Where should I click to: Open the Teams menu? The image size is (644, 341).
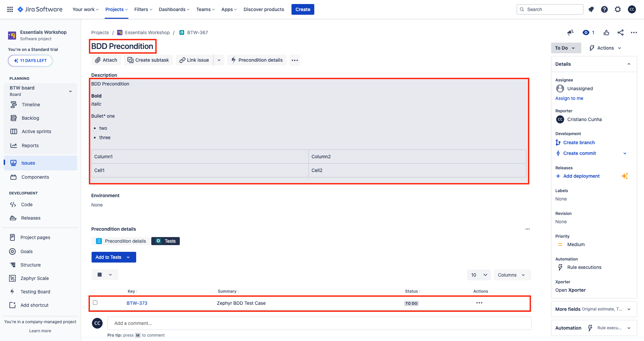tap(205, 9)
